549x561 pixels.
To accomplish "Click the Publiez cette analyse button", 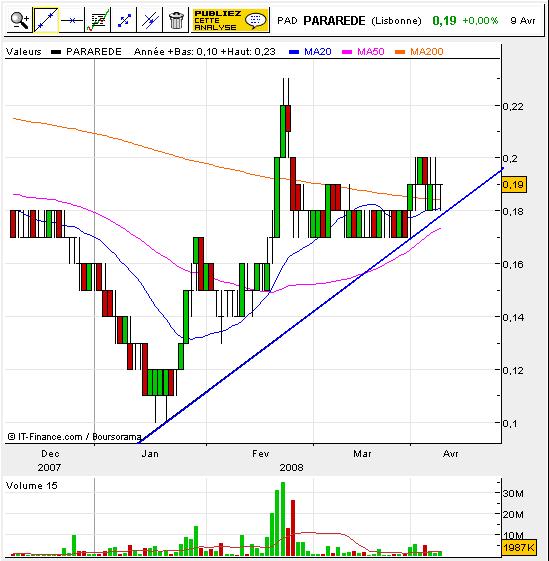I will pyautogui.click(x=230, y=21).
